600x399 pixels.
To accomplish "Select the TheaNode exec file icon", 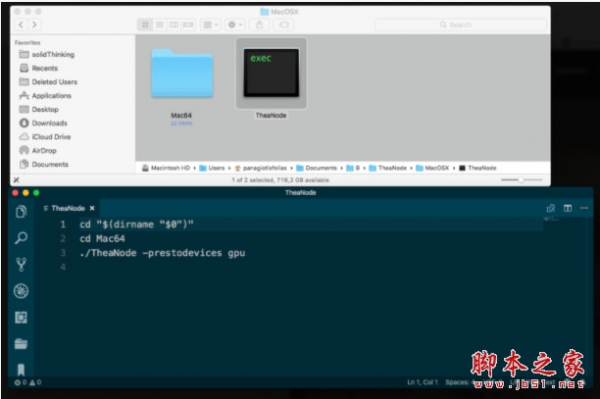I will (x=271, y=73).
